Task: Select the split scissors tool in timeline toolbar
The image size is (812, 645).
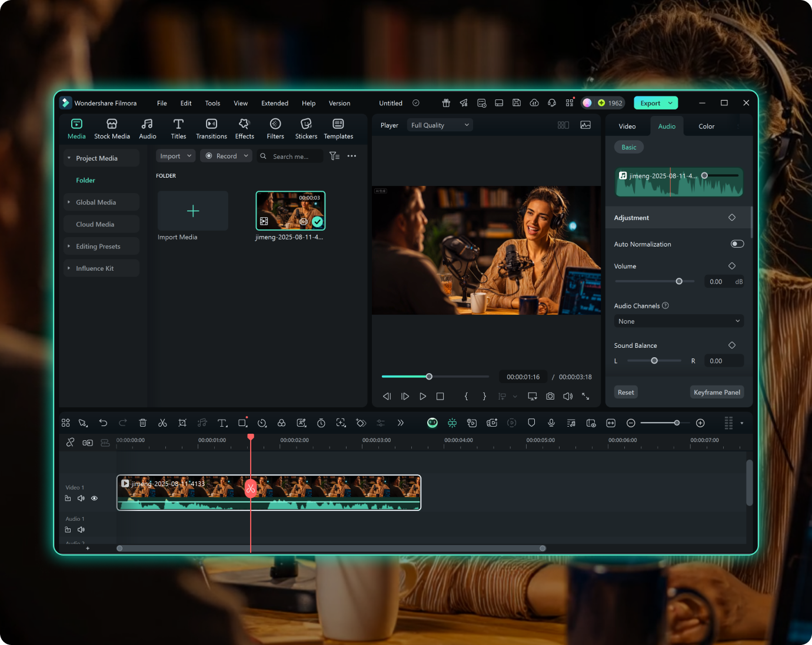Action: [162, 423]
